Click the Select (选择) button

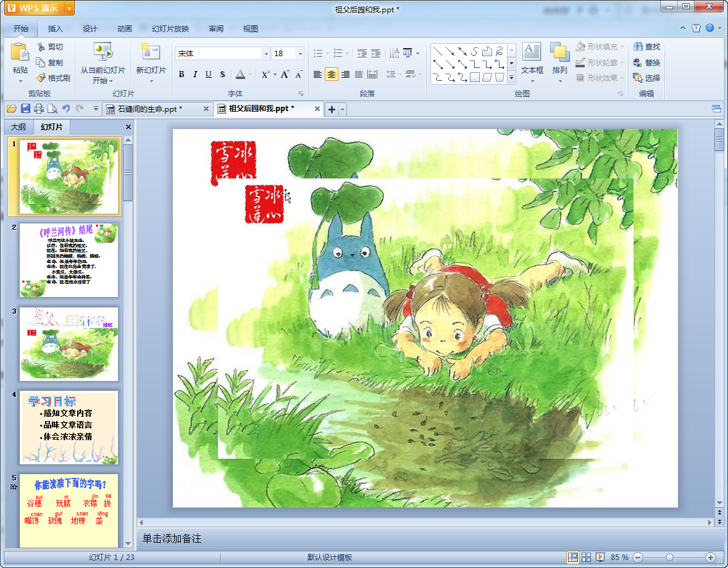tap(646, 78)
